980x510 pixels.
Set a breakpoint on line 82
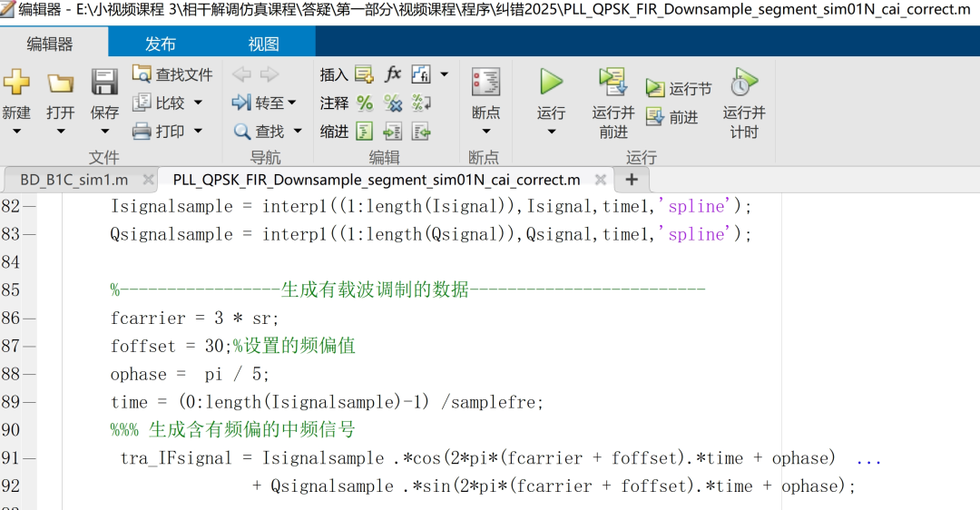coord(30,207)
